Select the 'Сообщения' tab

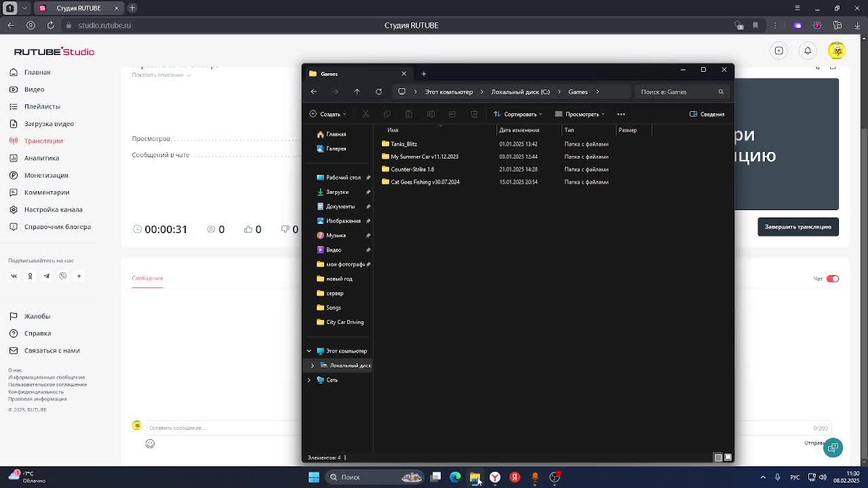point(147,278)
